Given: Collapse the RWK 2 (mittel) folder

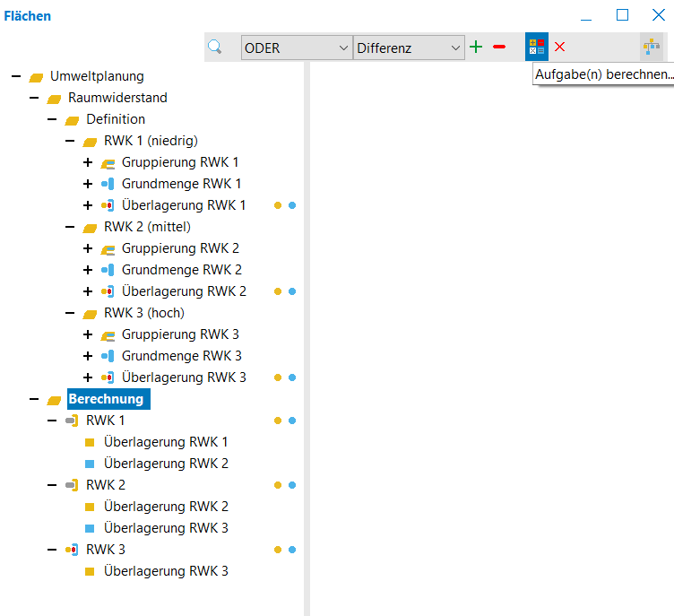Looking at the screenshot, I should tap(70, 227).
